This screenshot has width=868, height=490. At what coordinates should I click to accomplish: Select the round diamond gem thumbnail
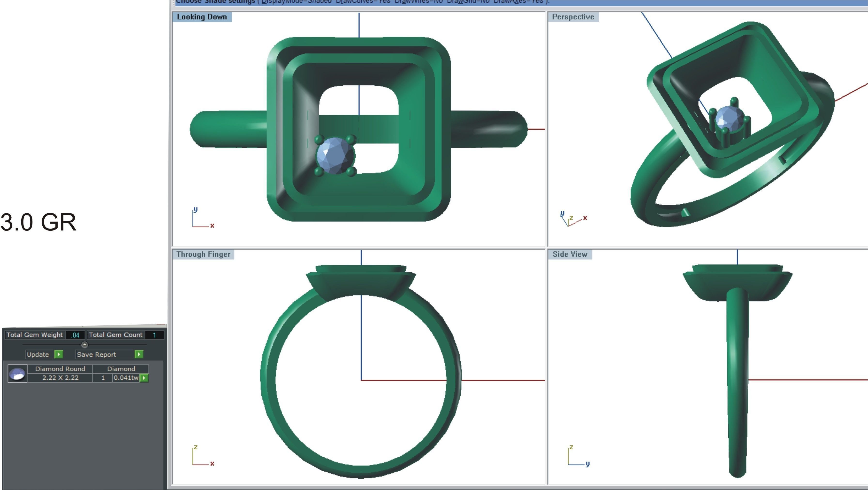[x=17, y=374]
